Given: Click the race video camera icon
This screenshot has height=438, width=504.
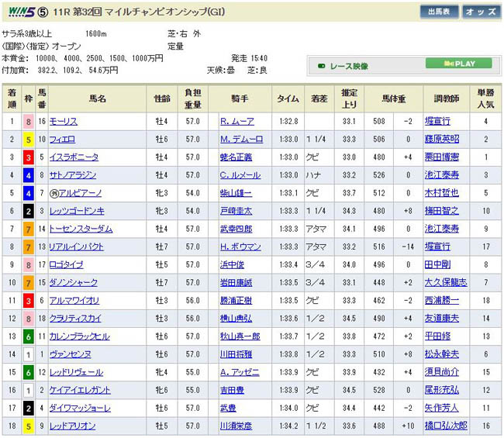Looking at the screenshot, I should point(322,67).
